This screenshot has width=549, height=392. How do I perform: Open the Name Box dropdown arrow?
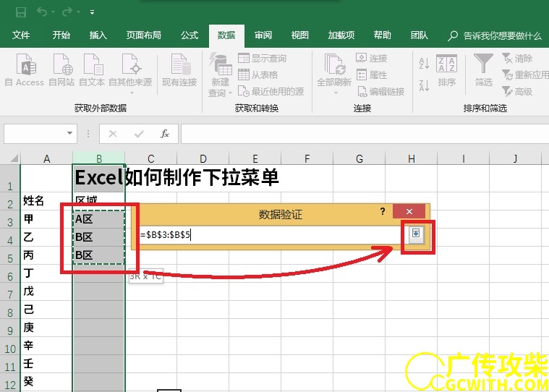[69, 133]
